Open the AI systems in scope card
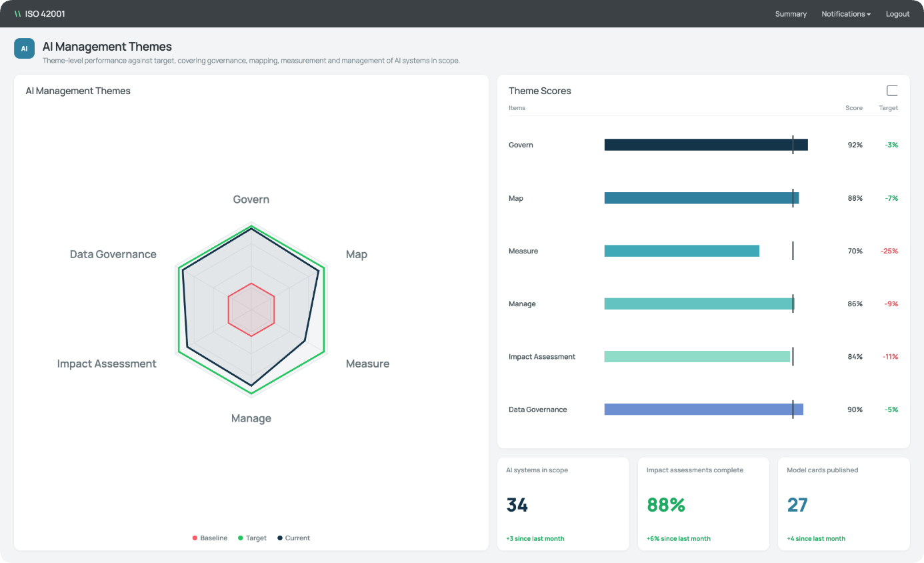Image resolution: width=924 pixels, height=563 pixels. point(563,504)
